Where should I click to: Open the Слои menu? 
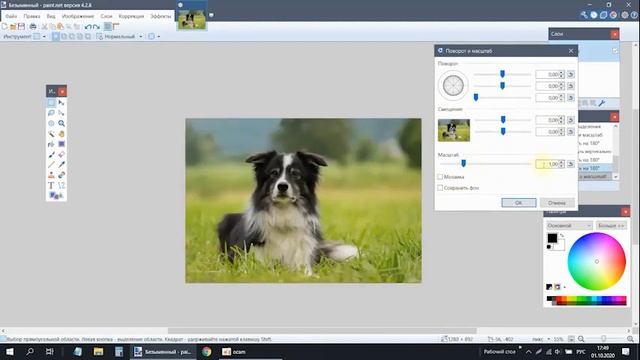[106, 16]
